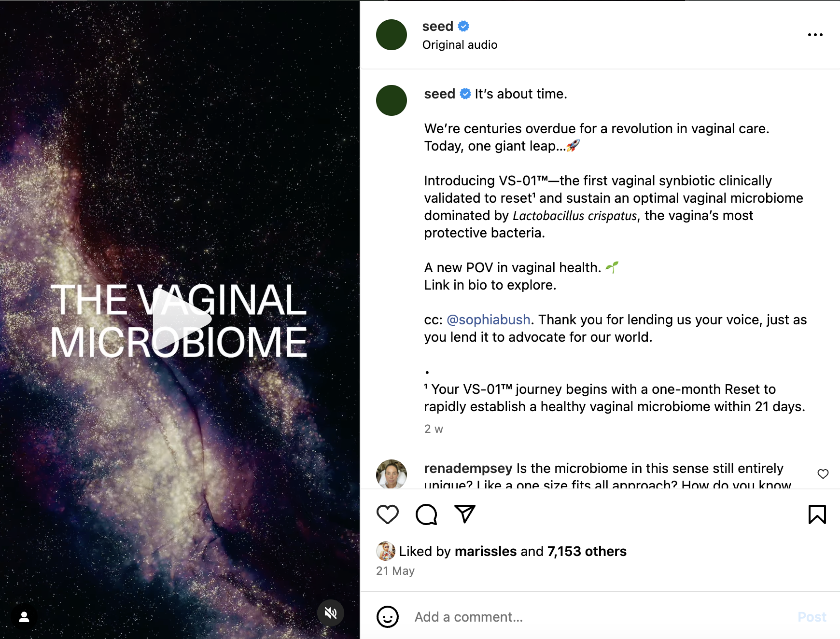
Task: Click renadempsey's profile picture
Action: [x=392, y=474]
